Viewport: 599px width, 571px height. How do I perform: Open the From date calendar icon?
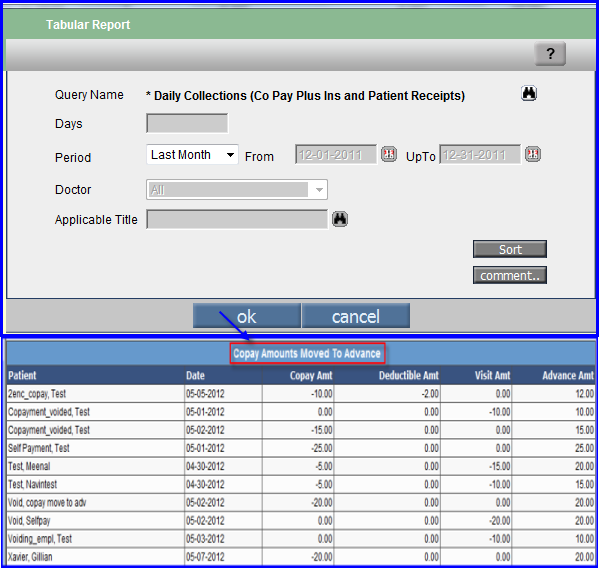click(389, 154)
